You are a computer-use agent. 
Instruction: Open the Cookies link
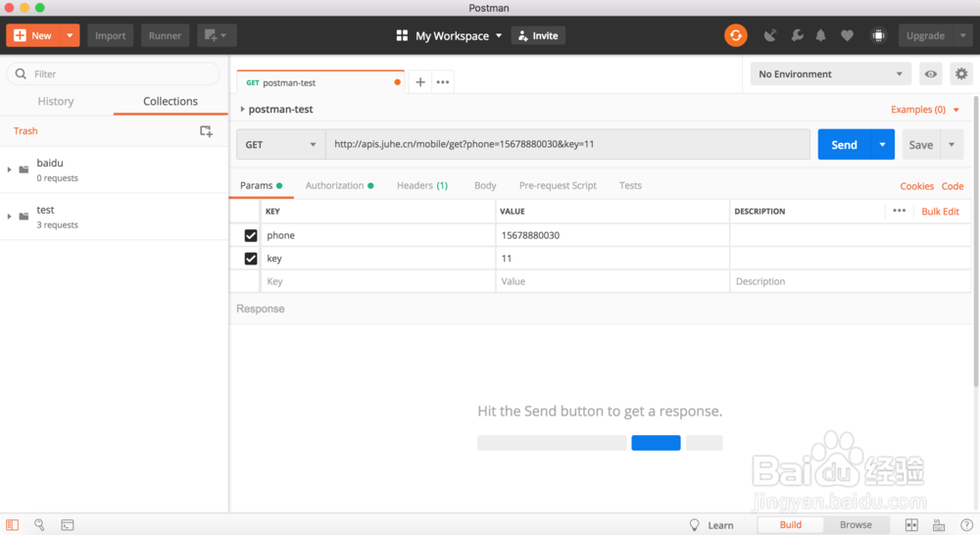(x=916, y=186)
